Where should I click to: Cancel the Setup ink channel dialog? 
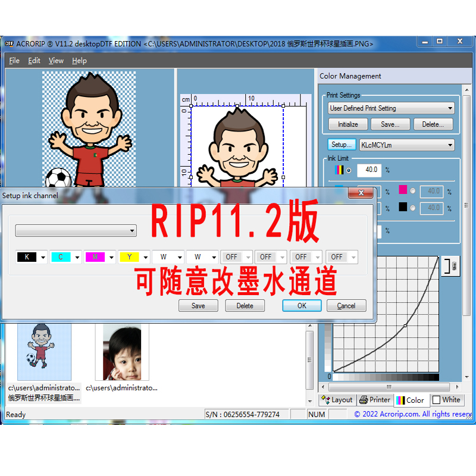(x=346, y=306)
